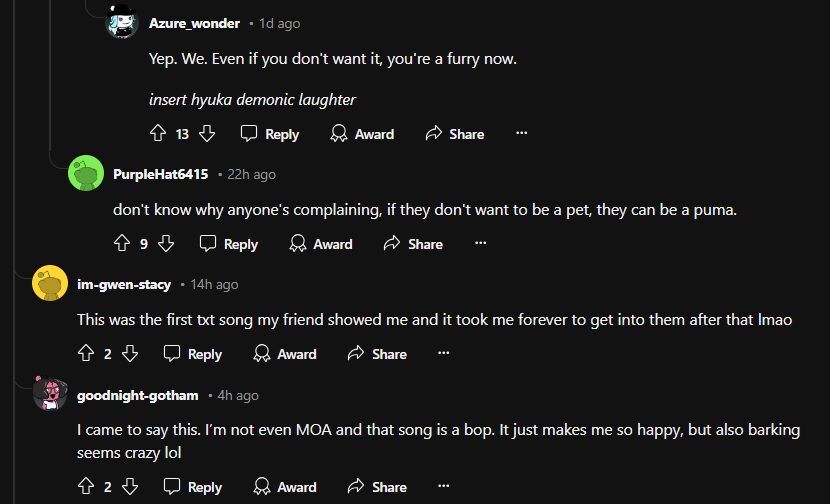Click im-gwen-stacy's yellow avatar
This screenshot has width=830, height=504.
pyautogui.click(x=50, y=285)
